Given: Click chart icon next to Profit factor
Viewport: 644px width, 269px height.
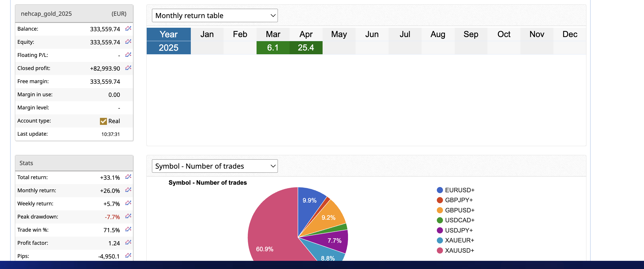Looking at the screenshot, I should [x=128, y=242].
